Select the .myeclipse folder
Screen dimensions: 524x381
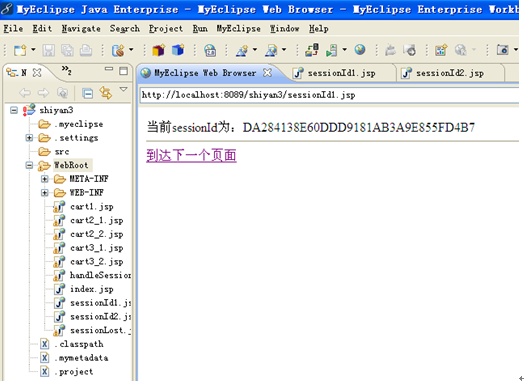[79, 124]
